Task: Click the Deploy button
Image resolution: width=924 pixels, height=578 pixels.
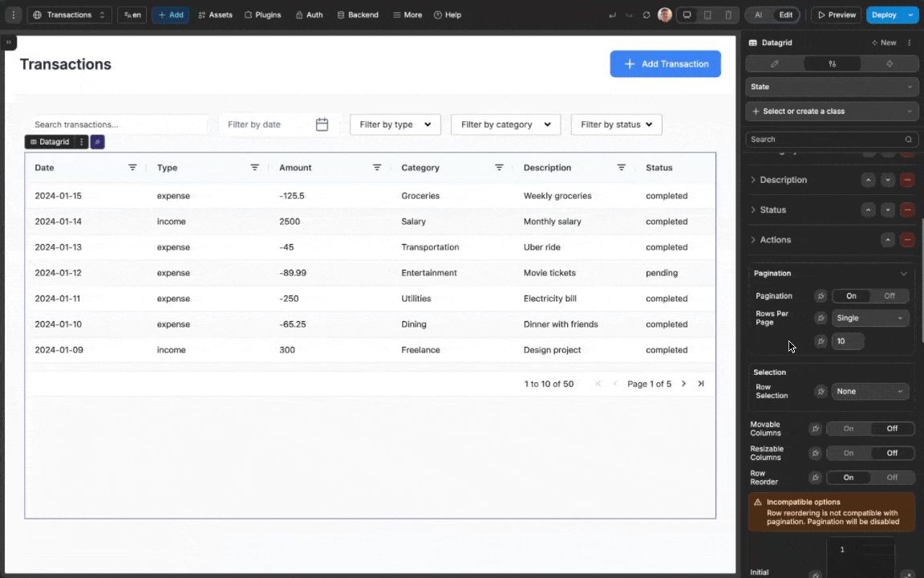Action: point(883,14)
